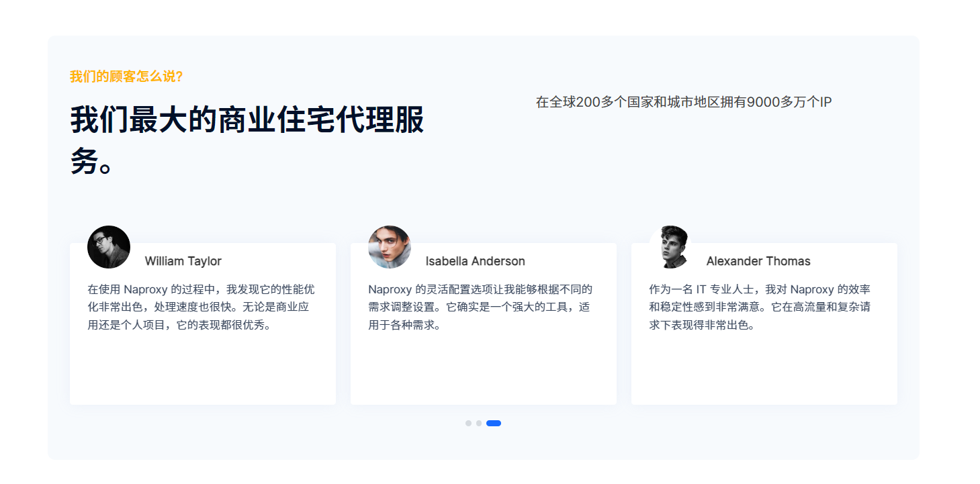
Task: Click the text 在全球200多个国家和城市地区拥有9000多万个IP
Action: (x=684, y=102)
